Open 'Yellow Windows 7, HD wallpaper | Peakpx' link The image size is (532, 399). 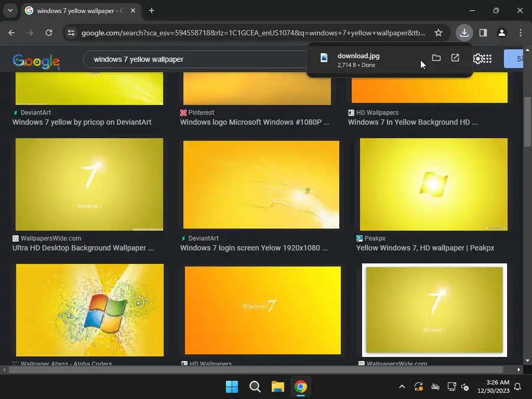(x=425, y=248)
